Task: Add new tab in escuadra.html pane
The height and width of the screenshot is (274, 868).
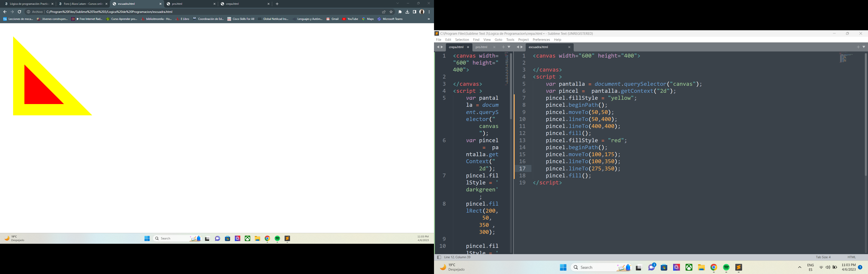Action: coord(858,47)
